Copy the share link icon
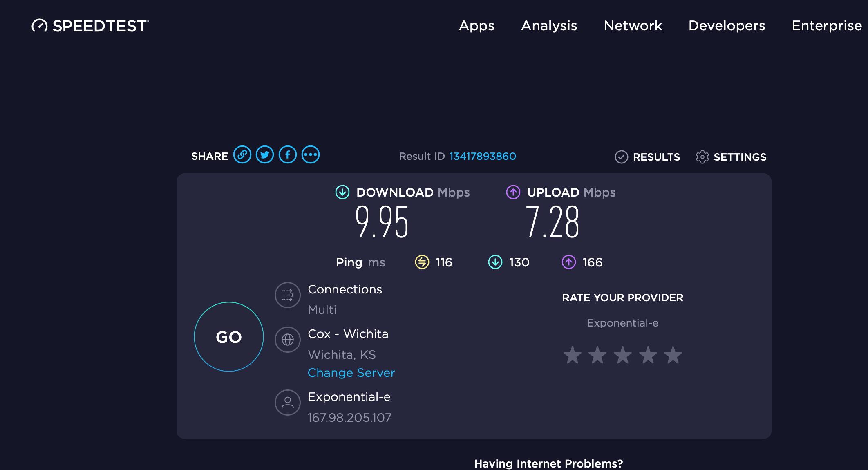Screen dimensions: 868x470 click(242, 155)
